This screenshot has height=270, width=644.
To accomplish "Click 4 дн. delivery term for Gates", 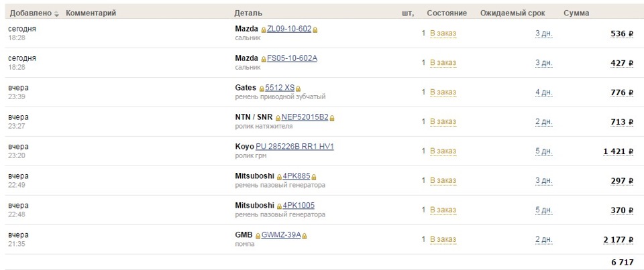I will [x=543, y=92].
